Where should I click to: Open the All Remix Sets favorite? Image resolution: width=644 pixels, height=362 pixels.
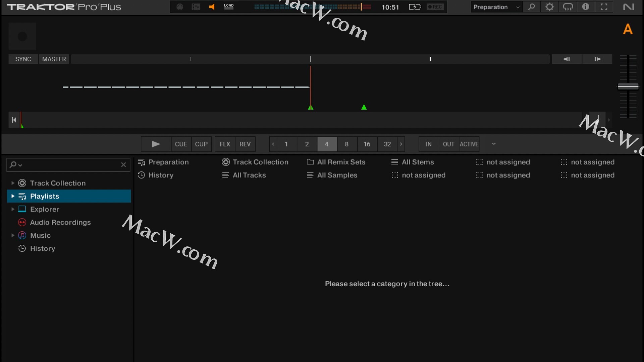336,162
